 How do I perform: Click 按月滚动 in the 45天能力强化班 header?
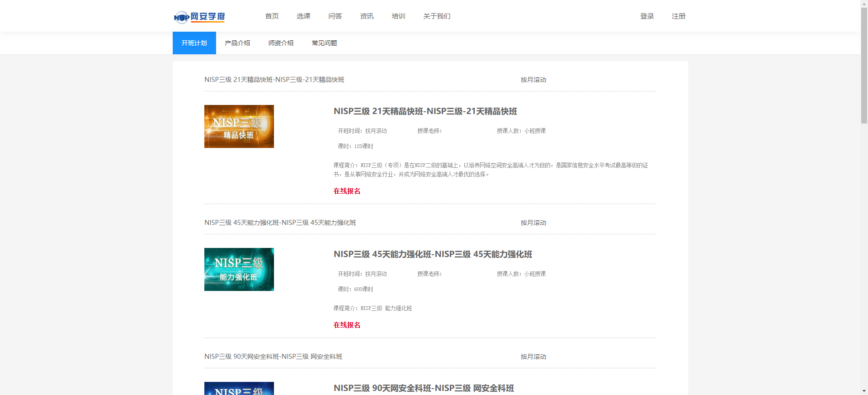point(533,223)
